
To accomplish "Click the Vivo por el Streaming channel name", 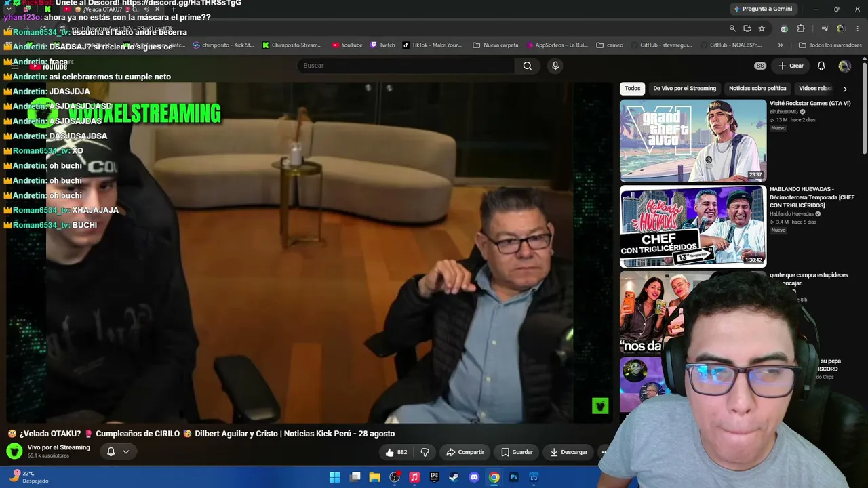I will tap(58, 447).
